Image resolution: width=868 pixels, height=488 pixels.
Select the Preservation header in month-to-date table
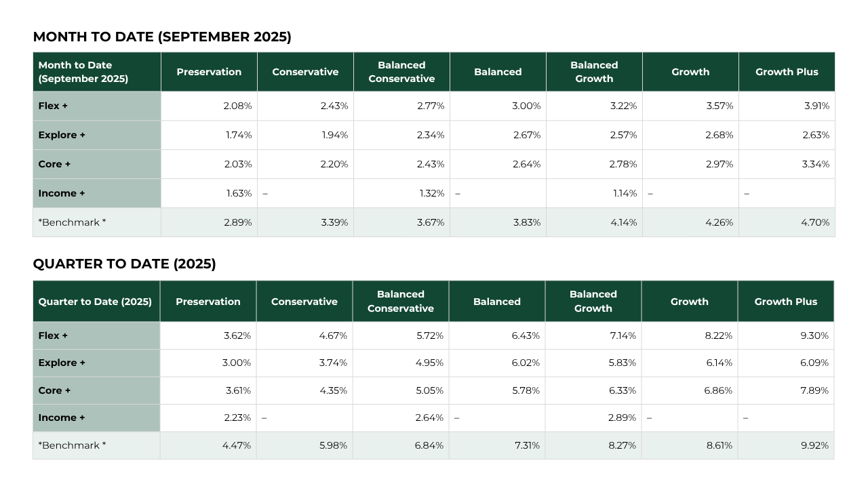[209, 72]
